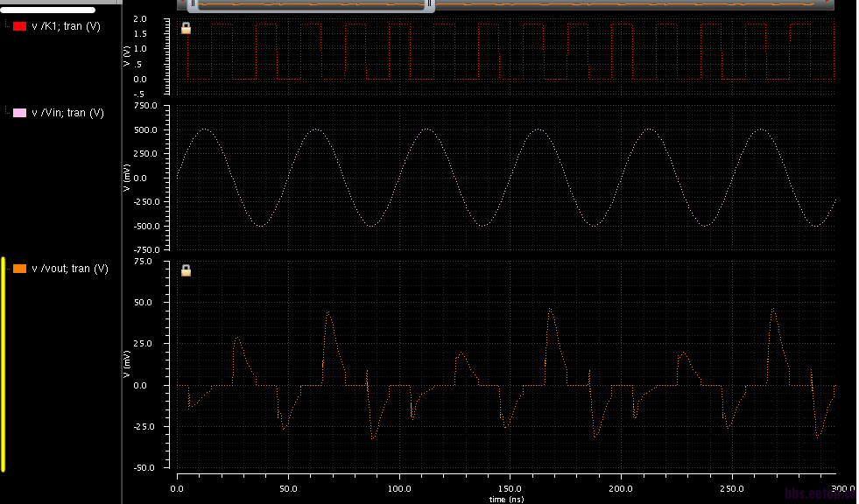Select the trace label 'v /Vin; tran (V)'
The image size is (859, 504).
[68, 113]
